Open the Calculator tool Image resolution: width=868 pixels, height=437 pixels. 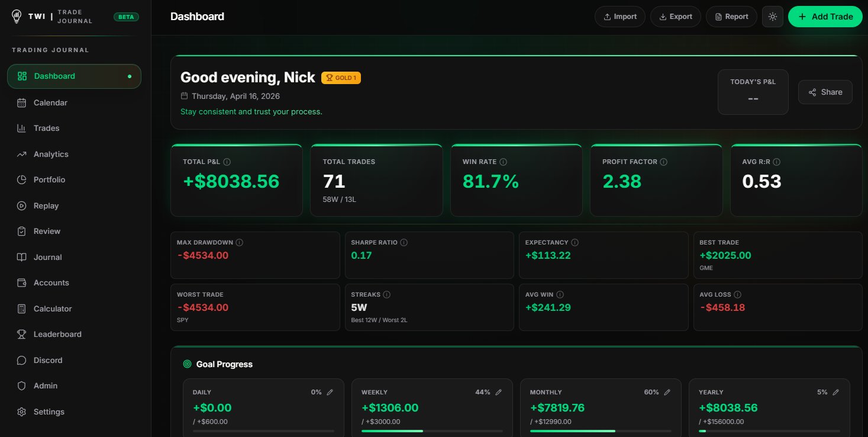point(52,309)
